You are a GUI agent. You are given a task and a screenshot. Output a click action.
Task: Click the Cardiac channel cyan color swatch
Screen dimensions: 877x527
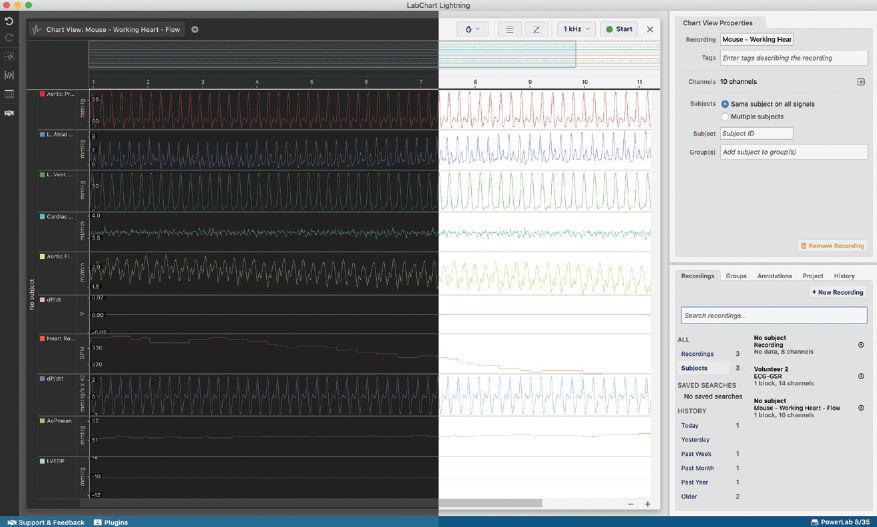[42, 217]
